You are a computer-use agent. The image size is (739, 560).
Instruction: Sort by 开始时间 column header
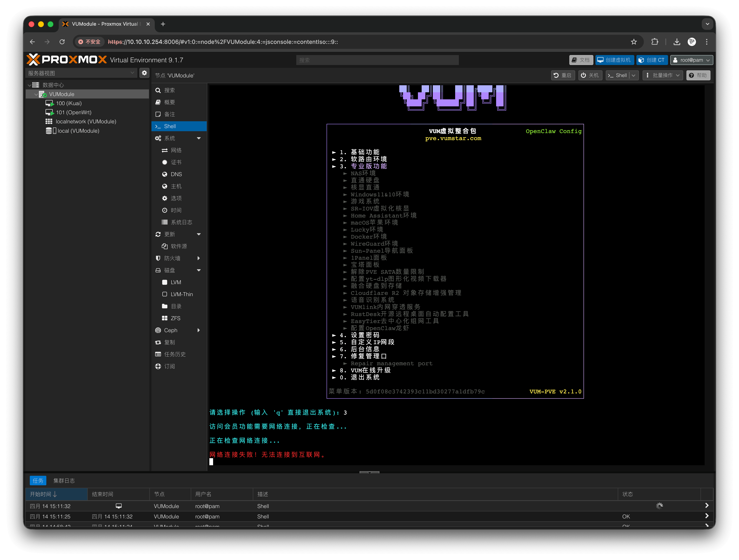pyautogui.click(x=56, y=494)
